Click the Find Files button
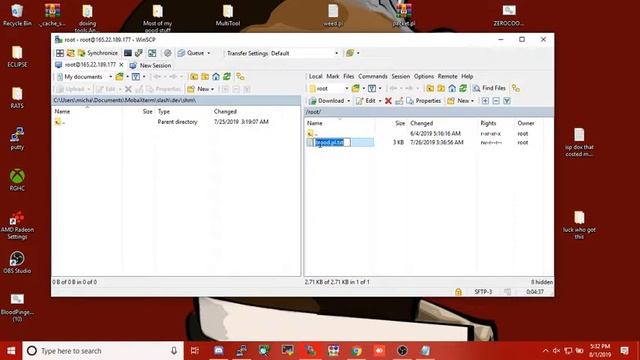This screenshot has height=360, width=640. [x=489, y=88]
